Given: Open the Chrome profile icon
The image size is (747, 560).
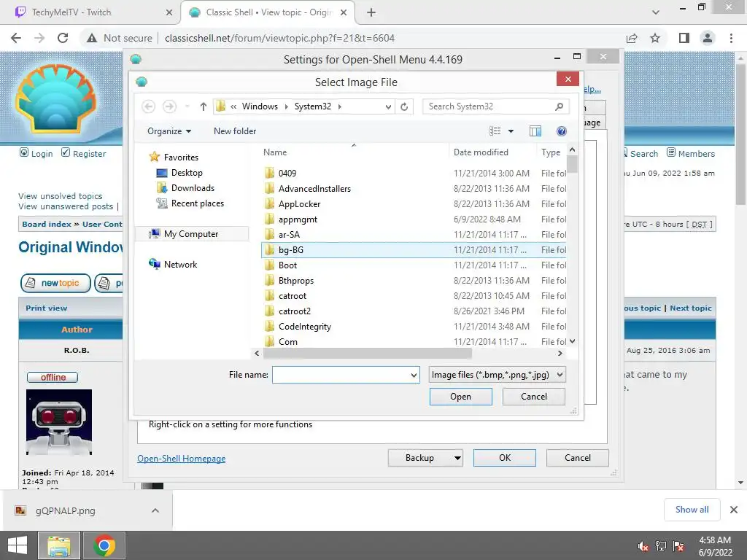Looking at the screenshot, I should tap(708, 38).
